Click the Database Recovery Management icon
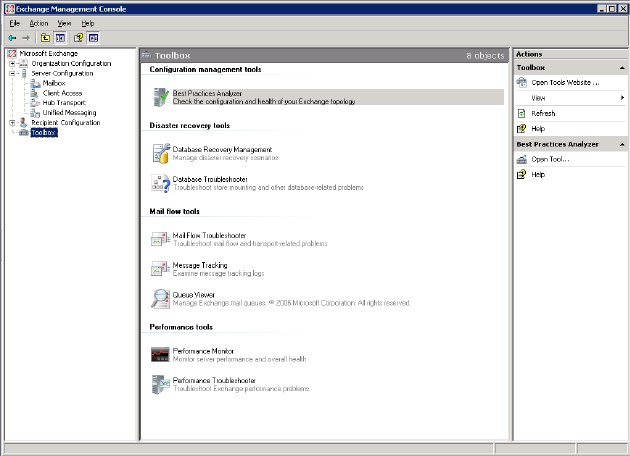This screenshot has height=456, width=630. (161, 153)
